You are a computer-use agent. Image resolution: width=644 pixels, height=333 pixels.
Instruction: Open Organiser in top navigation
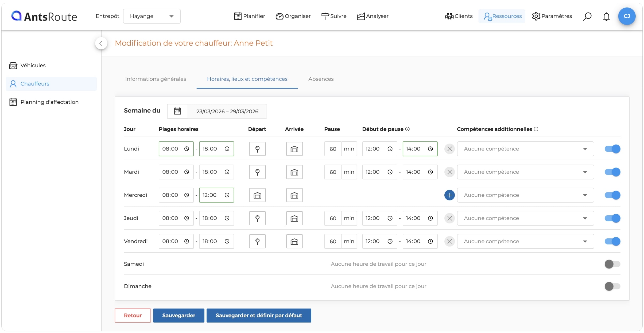pyautogui.click(x=293, y=16)
